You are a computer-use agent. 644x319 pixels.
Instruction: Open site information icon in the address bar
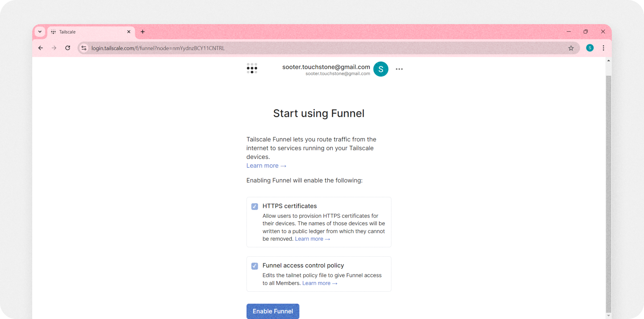coord(83,48)
